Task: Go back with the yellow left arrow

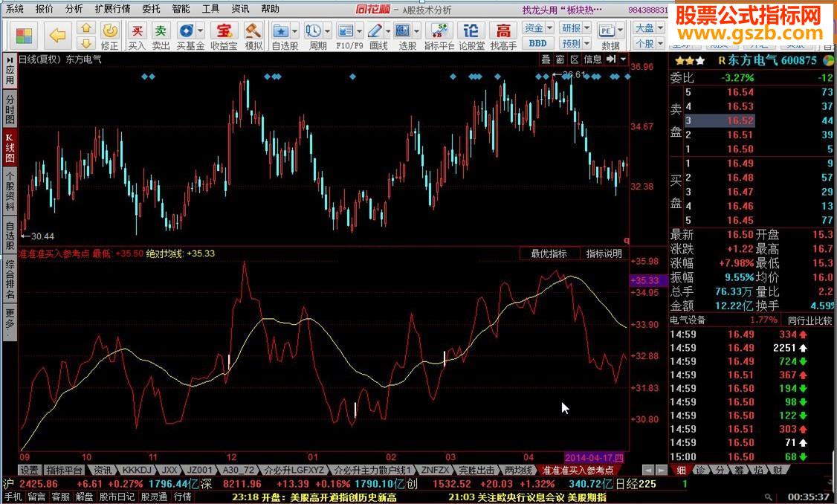Action: click(57, 36)
